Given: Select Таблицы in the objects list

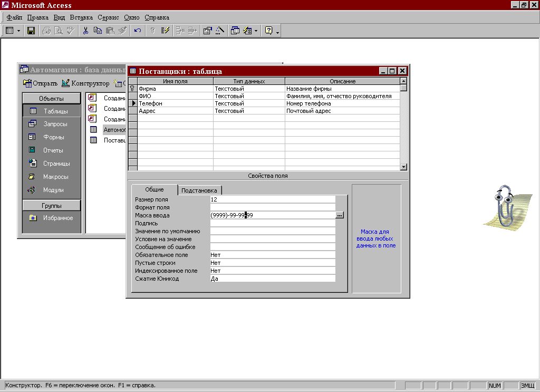Looking at the screenshot, I should coord(51,111).
